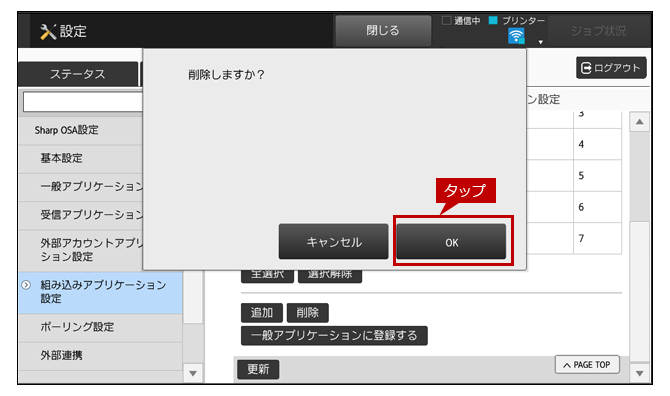Screen dimensions: 670x396
Task: Open dropdown arrow beside Wi-Fi icon
Action: pyautogui.click(x=541, y=42)
